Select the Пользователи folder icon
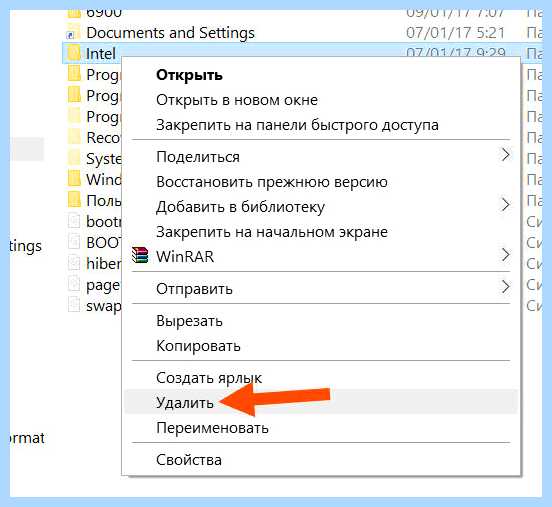 tap(74, 200)
